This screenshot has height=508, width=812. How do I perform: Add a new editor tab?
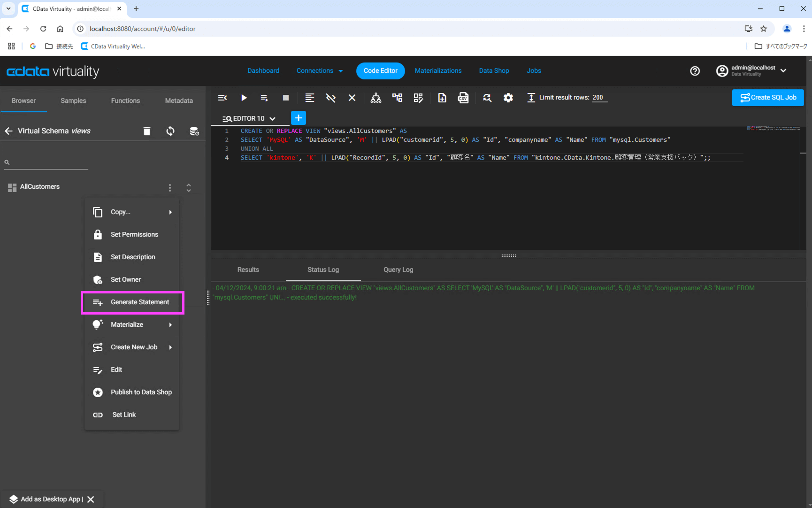[299, 118]
